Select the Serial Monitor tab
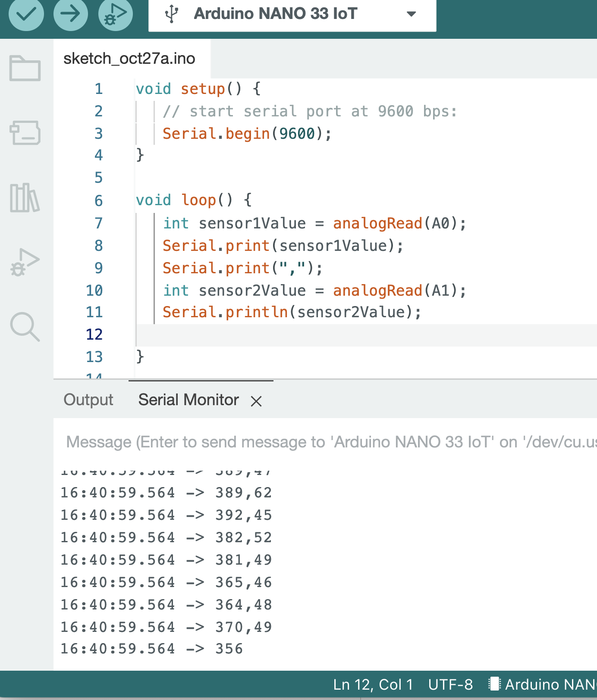The width and height of the screenshot is (597, 700). click(189, 400)
